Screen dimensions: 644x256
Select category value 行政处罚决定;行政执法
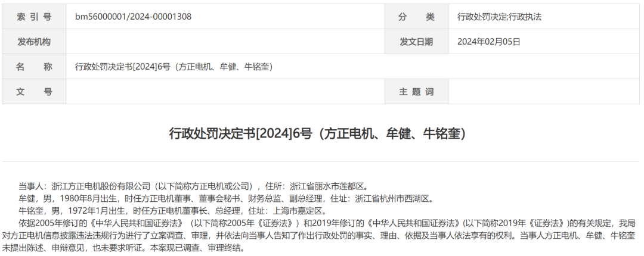pyautogui.click(x=500, y=17)
